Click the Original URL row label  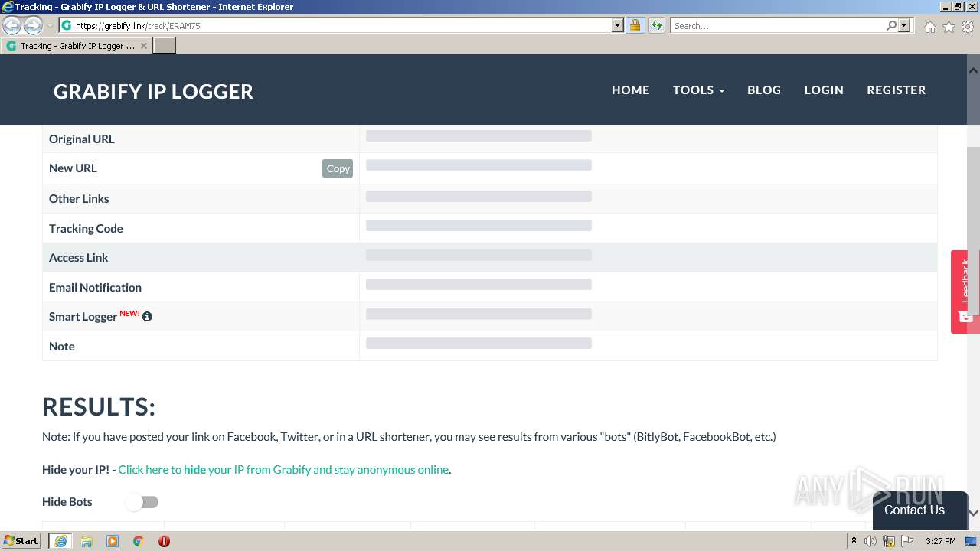click(x=82, y=139)
